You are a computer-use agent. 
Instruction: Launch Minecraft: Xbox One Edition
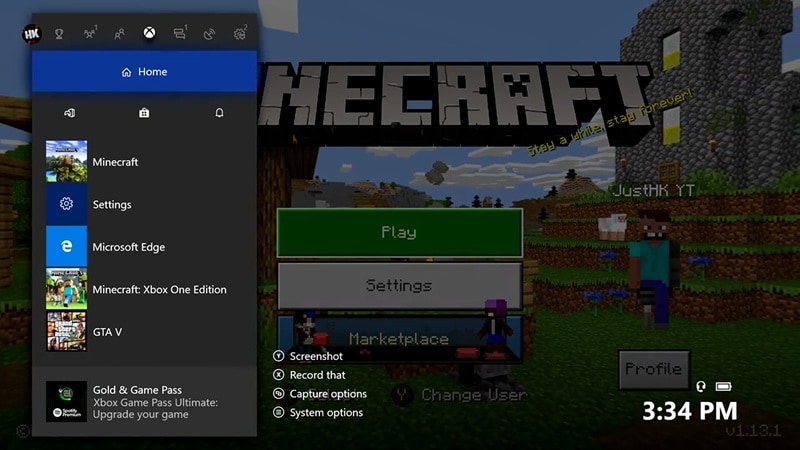click(x=144, y=289)
